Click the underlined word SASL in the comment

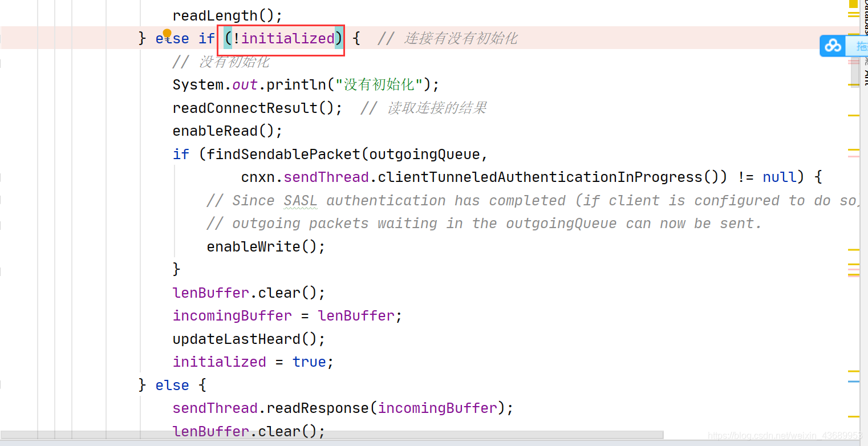pos(300,201)
